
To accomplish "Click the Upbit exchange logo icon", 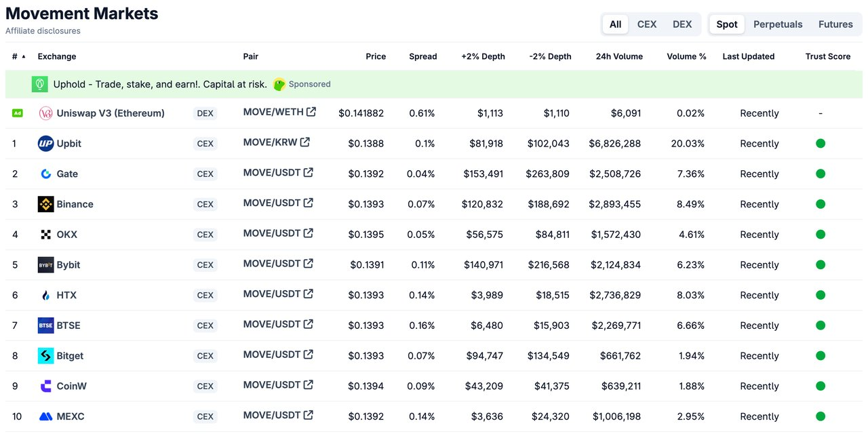I will (45, 143).
